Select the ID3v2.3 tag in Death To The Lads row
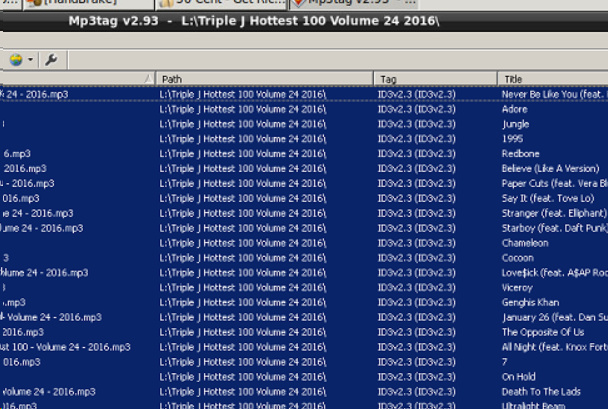Viewport: 608px width, 409px height. click(x=417, y=392)
